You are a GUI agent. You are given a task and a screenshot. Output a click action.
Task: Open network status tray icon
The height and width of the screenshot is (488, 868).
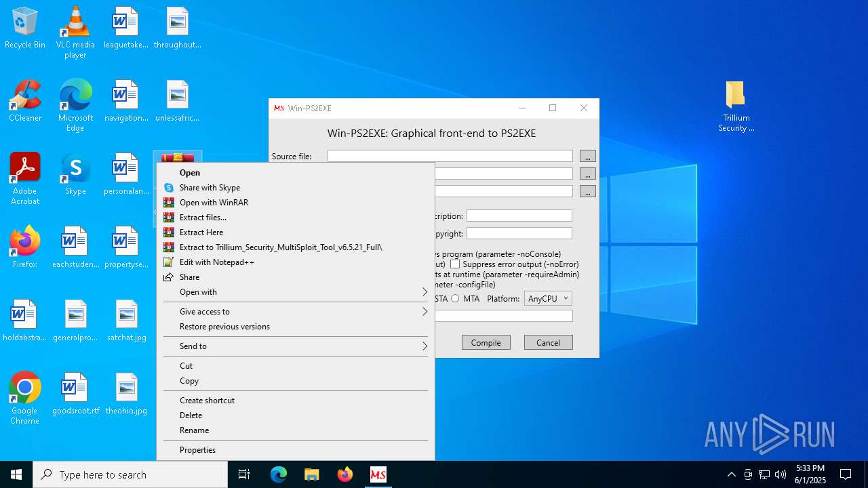pos(764,474)
